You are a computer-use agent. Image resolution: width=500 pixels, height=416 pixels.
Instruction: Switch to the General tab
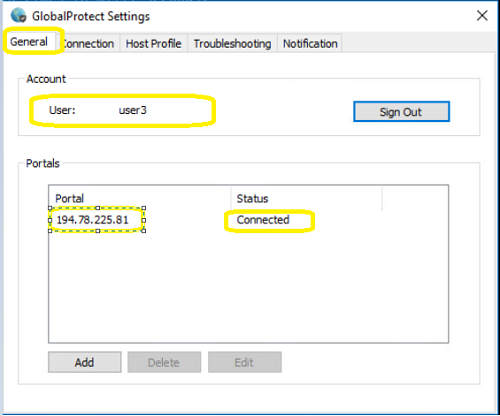29,42
